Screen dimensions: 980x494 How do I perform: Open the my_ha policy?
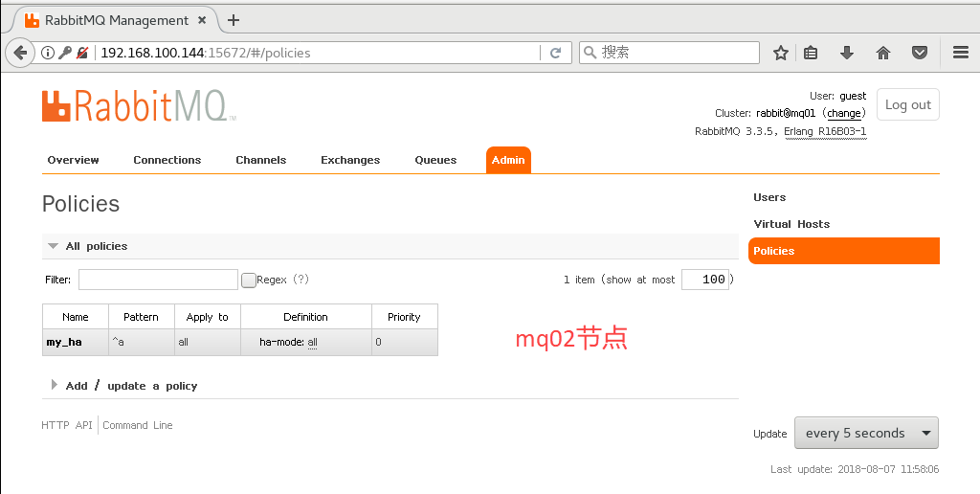(64, 343)
